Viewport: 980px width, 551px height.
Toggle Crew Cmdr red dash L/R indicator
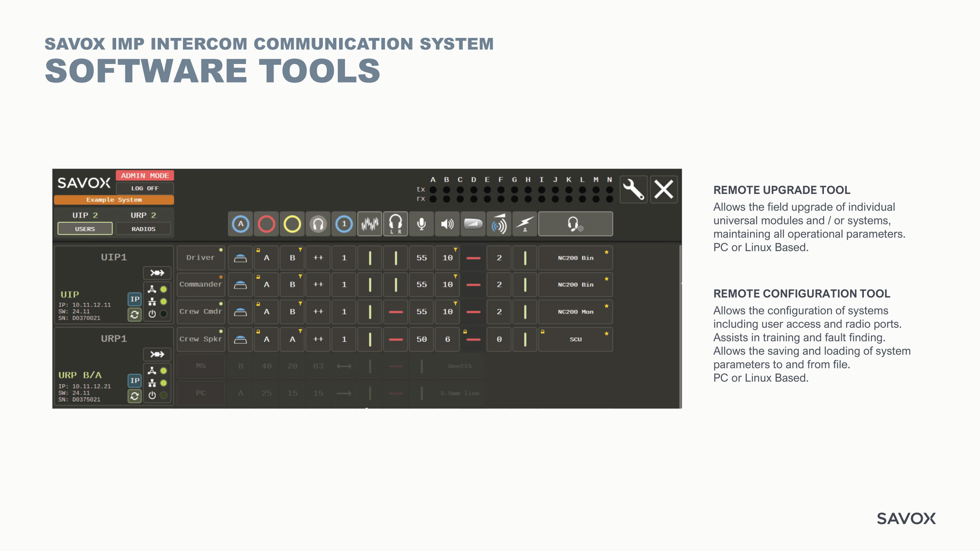pyautogui.click(x=396, y=312)
